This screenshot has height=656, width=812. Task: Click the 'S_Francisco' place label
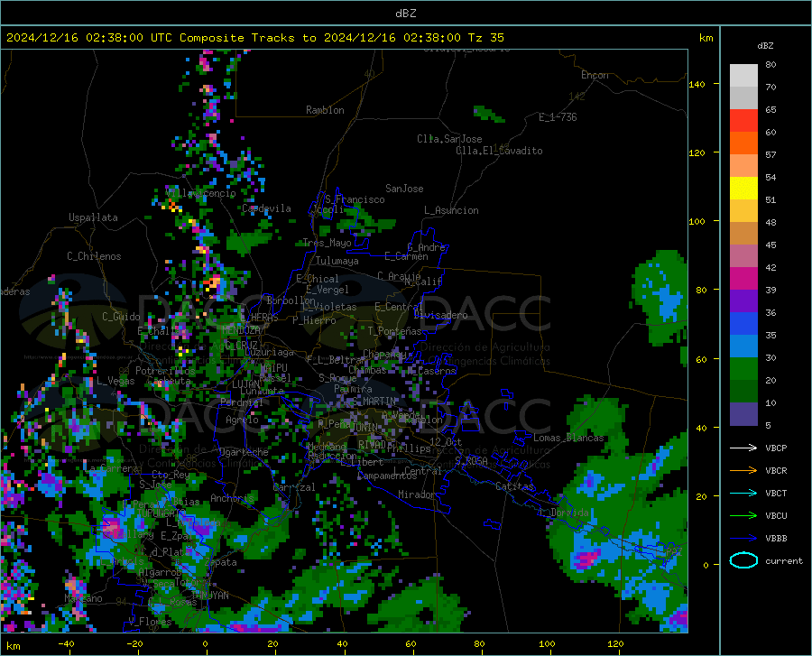355,199
